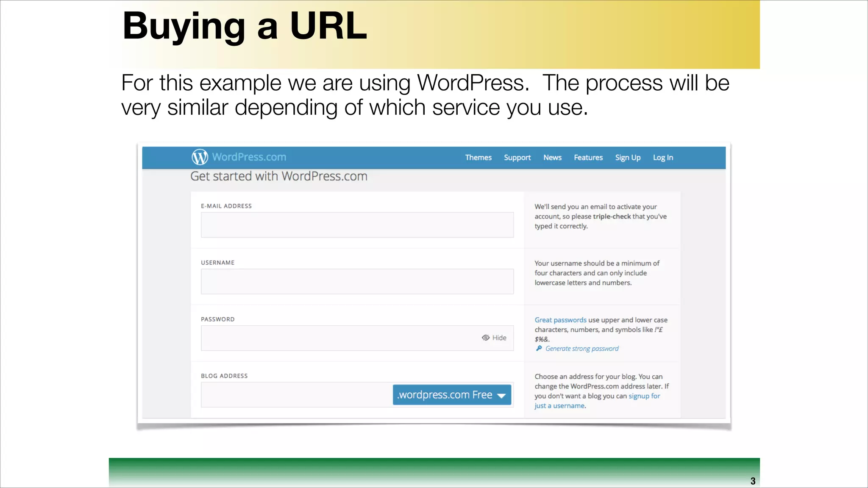This screenshot has width=868, height=488.
Task: Focus the E-mail Address input field
Action: 357,225
